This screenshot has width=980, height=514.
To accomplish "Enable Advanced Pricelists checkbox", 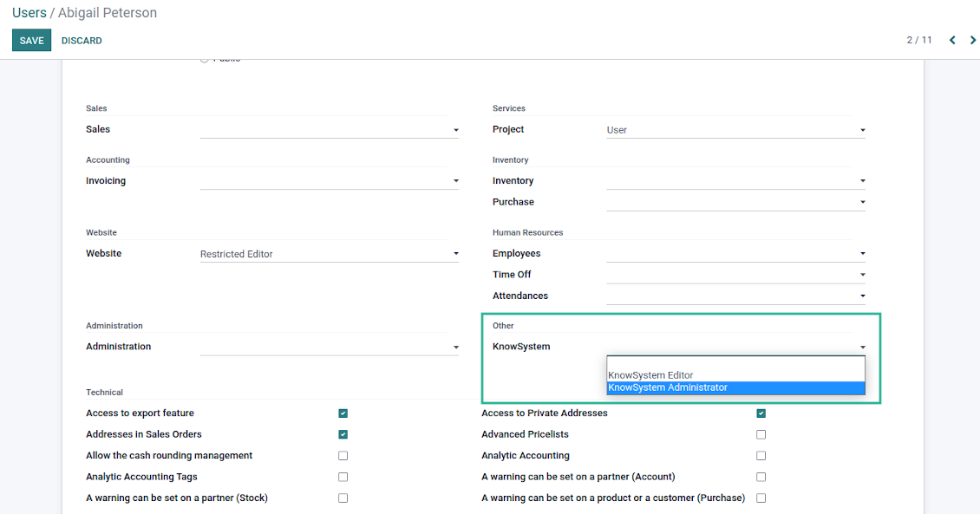I will (x=761, y=434).
